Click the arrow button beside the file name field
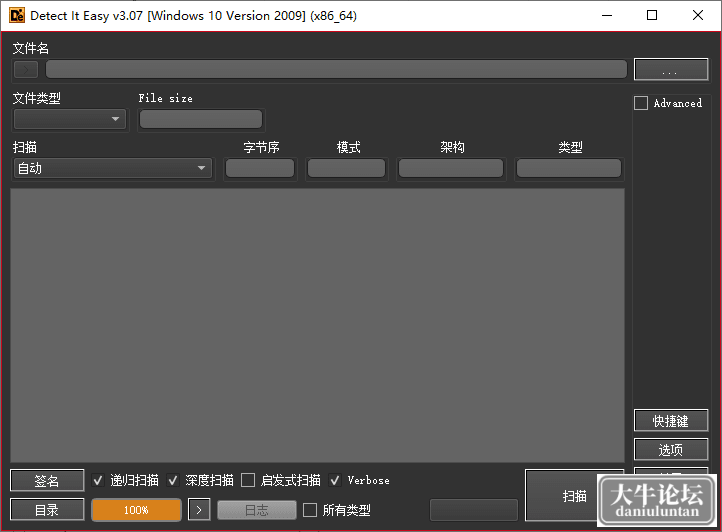 point(26,70)
